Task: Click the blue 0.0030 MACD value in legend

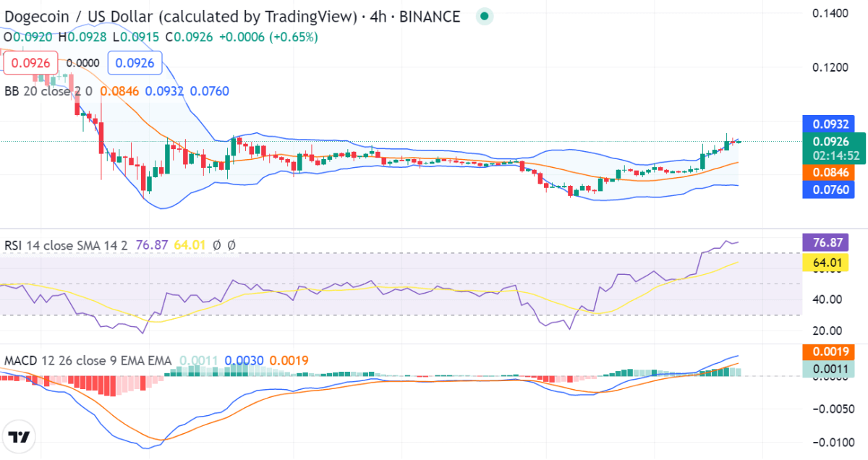Action: coord(244,360)
